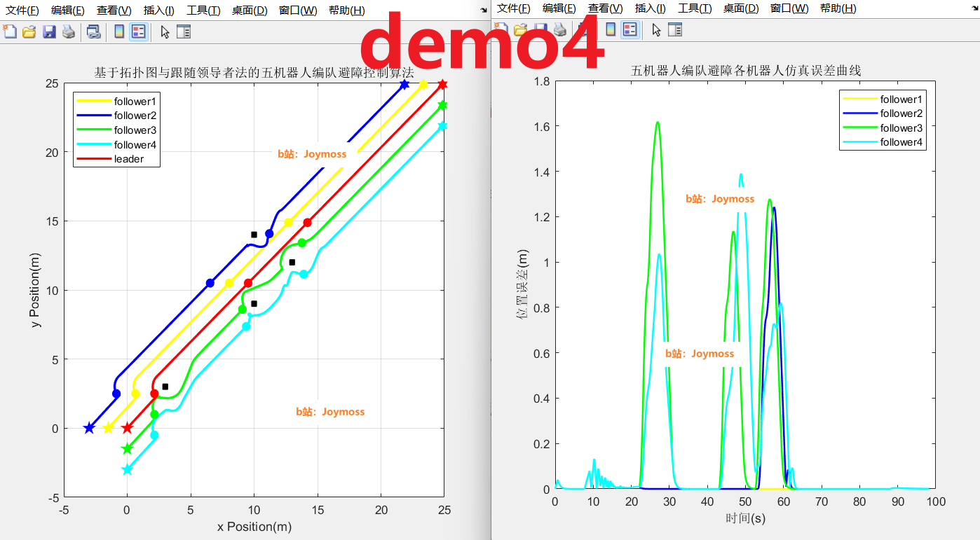Open the 桌面(D) menu in the right window
This screenshot has width=980, height=540.
coord(741,8)
